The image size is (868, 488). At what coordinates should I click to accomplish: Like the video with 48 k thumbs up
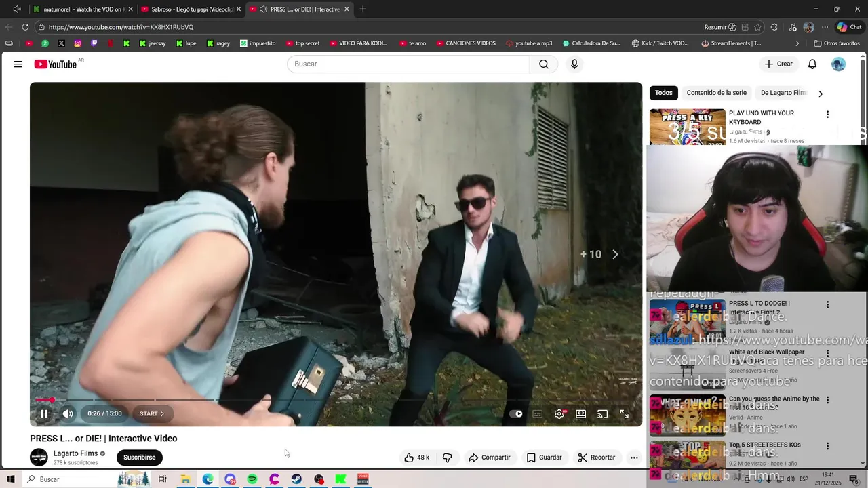[x=416, y=457]
